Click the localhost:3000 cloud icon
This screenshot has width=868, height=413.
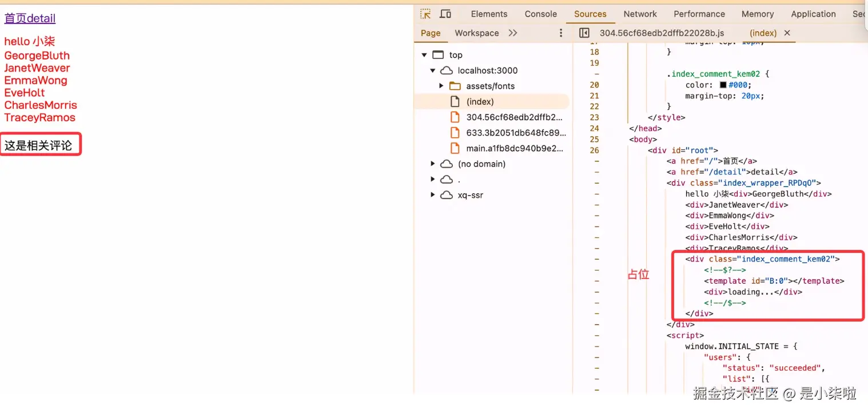(446, 70)
